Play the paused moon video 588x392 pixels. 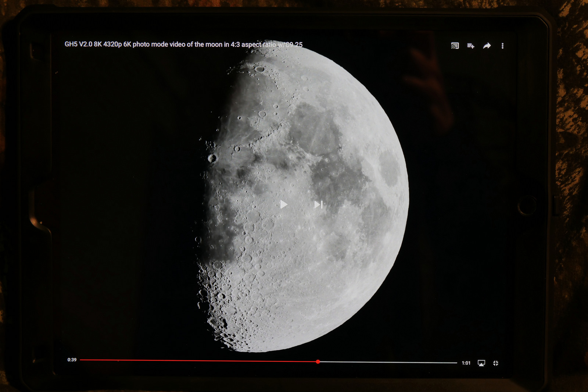point(284,204)
